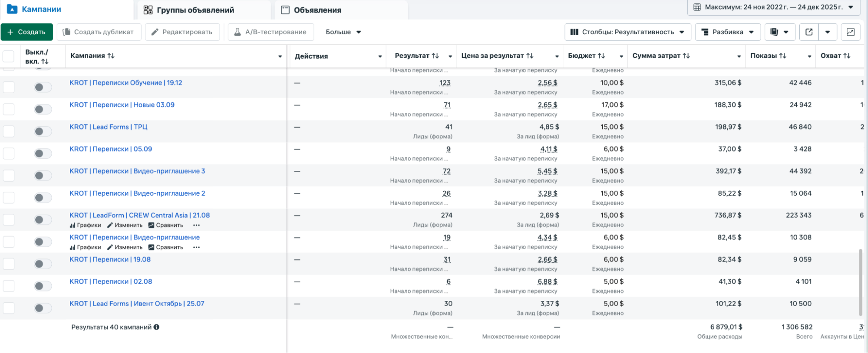Toggle on KROT Переписки Обучение 19.12 campaign
The image size is (868, 353).
pyautogui.click(x=43, y=87)
